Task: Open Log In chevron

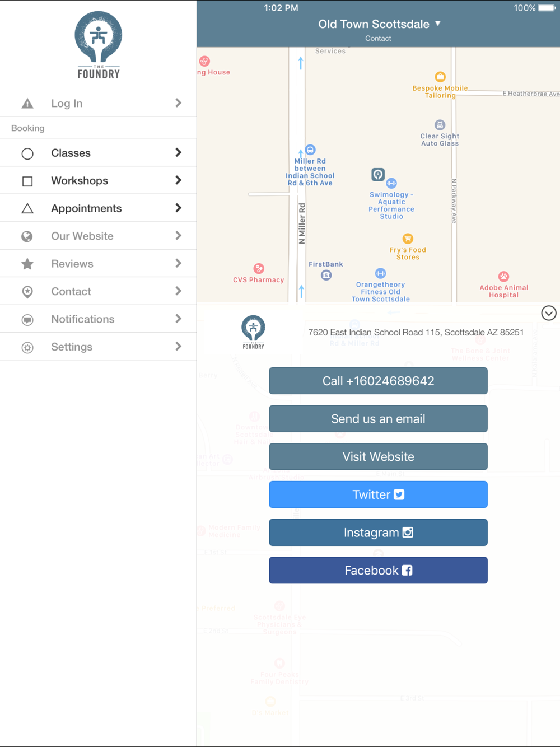Action: tap(178, 103)
